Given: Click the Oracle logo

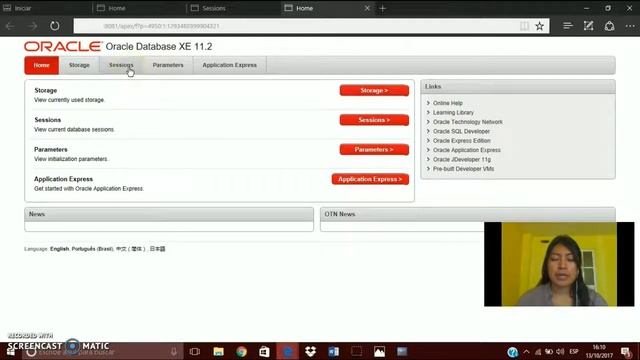Looking at the screenshot, I should point(63,47).
